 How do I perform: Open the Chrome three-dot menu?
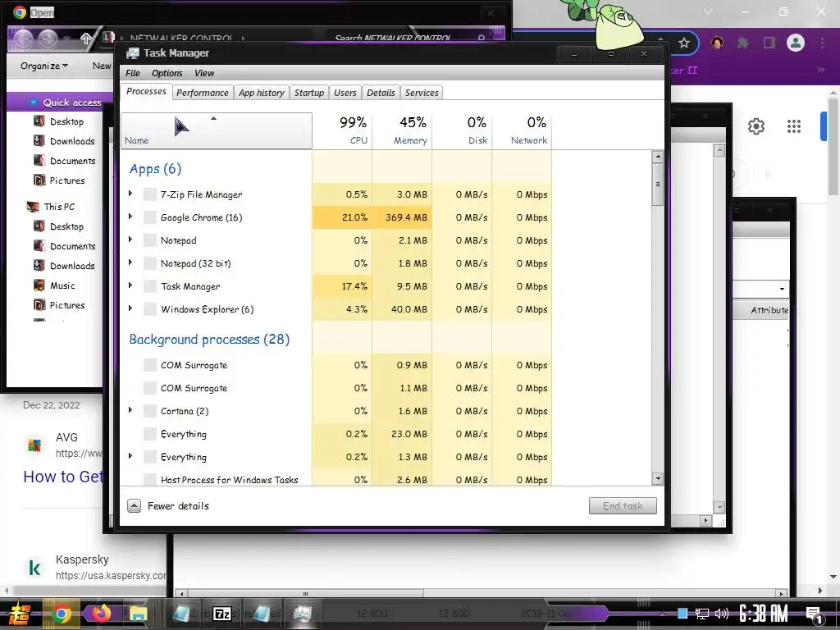tap(822, 43)
